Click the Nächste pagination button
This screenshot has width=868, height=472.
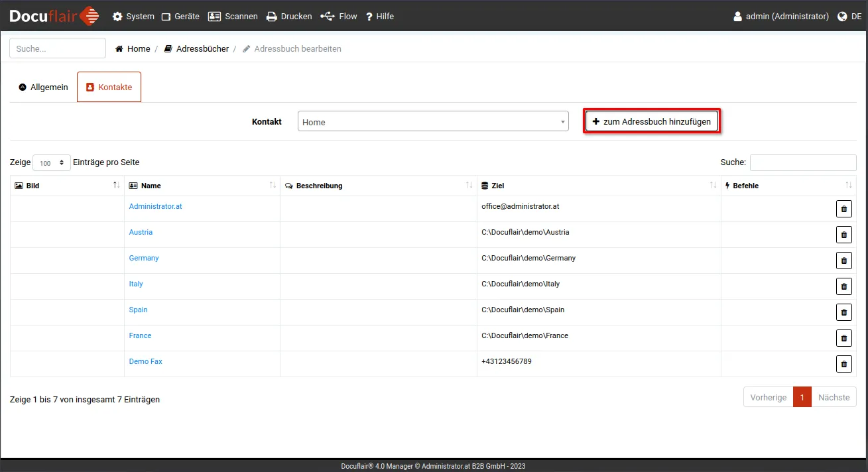pos(834,397)
